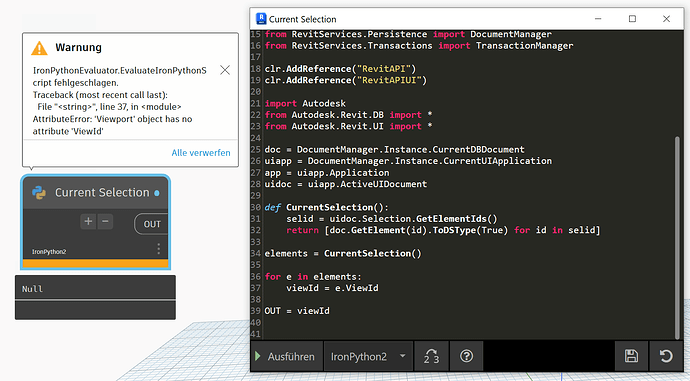Open the node's three-dot options menu
The width and height of the screenshot is (690, 381).
(158, 249)
